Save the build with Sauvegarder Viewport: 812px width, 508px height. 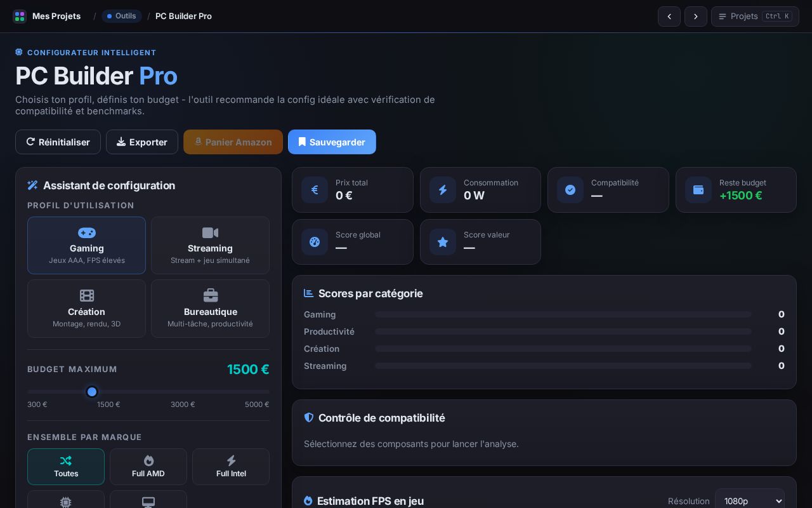[332, 142]
